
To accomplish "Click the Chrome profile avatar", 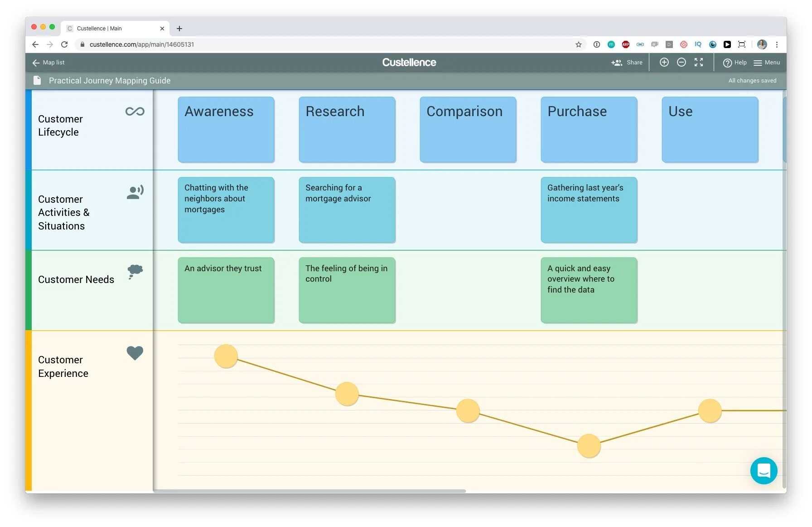I will (x=762, y=44).
